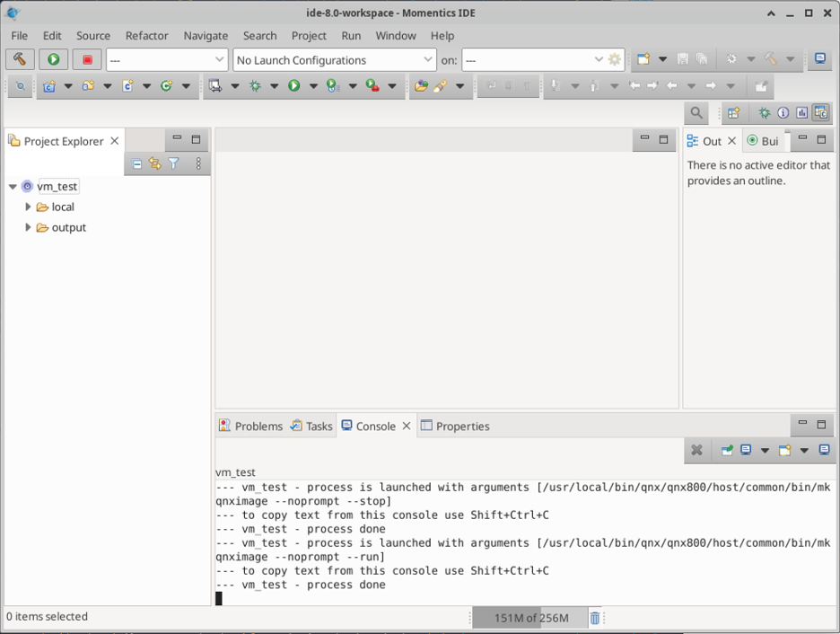Open the Properties tab
Screen dimensions: 840x634
tap(456, 426)
